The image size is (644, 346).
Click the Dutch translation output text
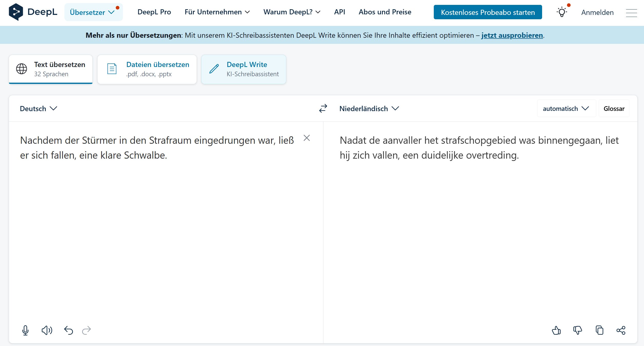[x=479, y=148]
